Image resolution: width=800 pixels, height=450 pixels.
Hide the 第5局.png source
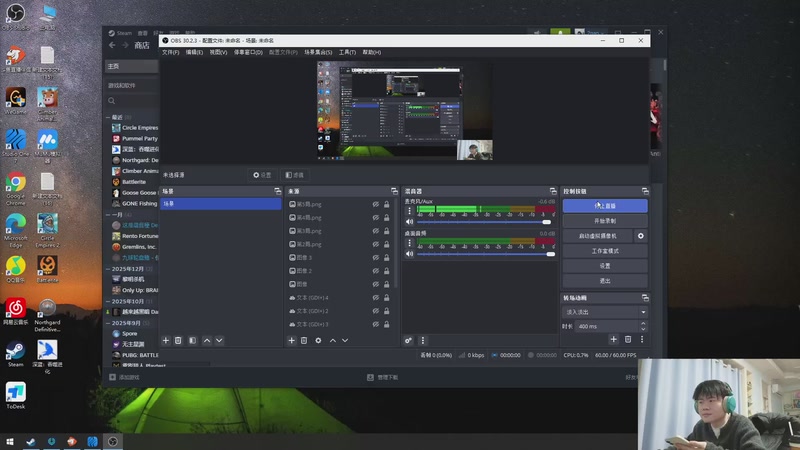376,204
